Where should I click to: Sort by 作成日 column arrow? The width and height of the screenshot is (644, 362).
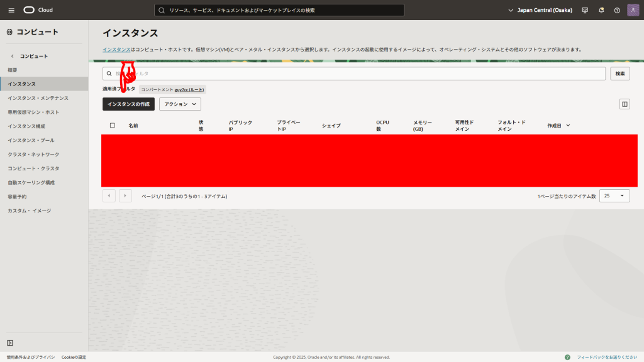pyautogui.click(x=569, y=126)
